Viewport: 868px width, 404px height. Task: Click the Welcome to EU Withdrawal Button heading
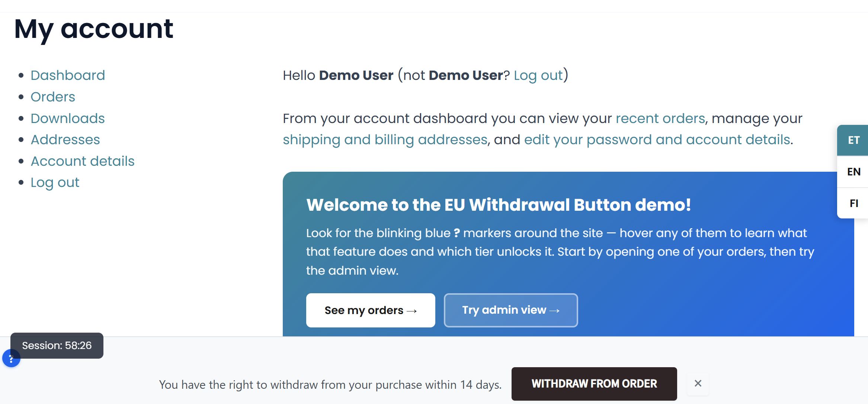(x=499, y=205)
